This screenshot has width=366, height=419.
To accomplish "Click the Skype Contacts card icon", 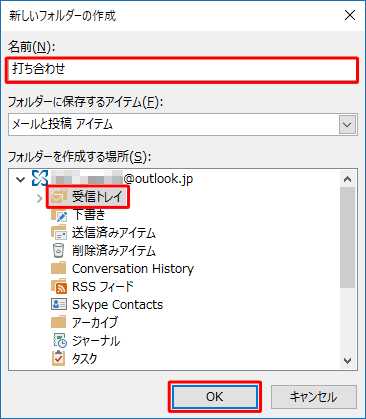I will 59,304.
